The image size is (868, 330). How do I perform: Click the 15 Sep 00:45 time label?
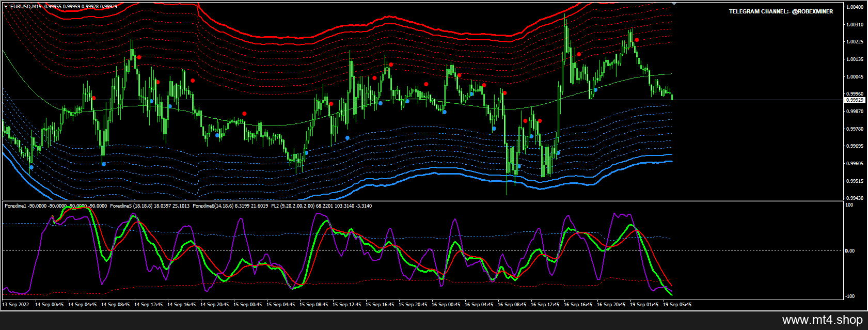pos(247,305)
